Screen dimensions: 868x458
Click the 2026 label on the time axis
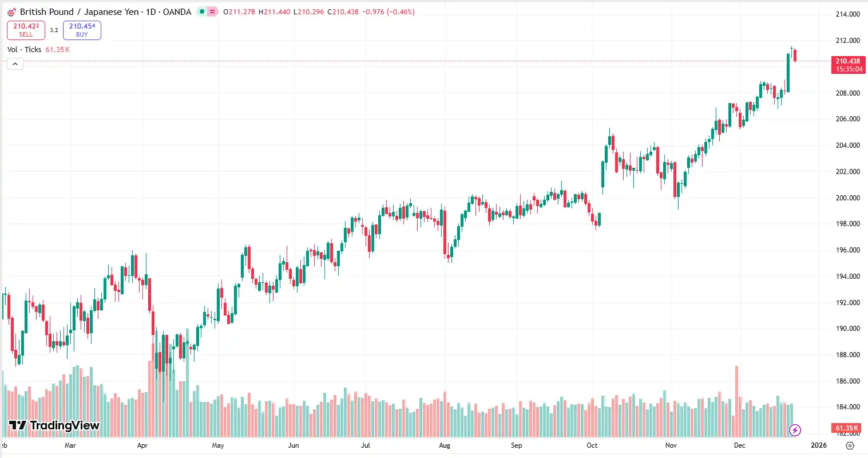[819, 445]
